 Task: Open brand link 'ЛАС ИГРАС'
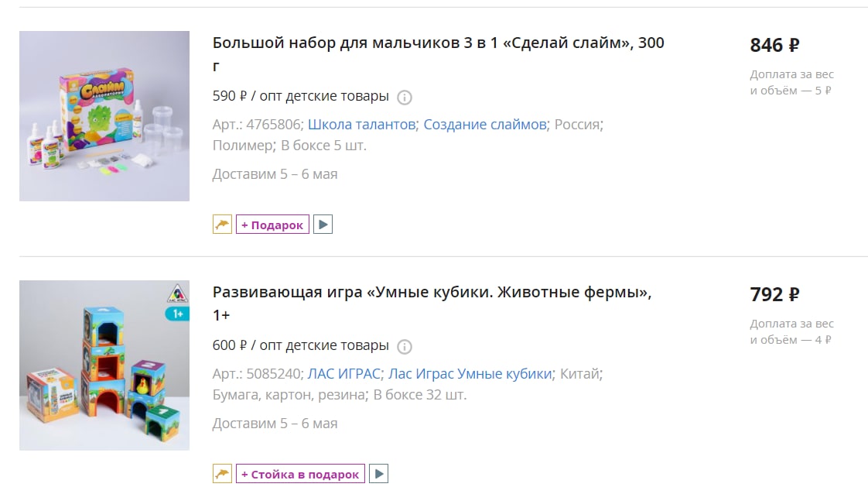pos(343,374)
